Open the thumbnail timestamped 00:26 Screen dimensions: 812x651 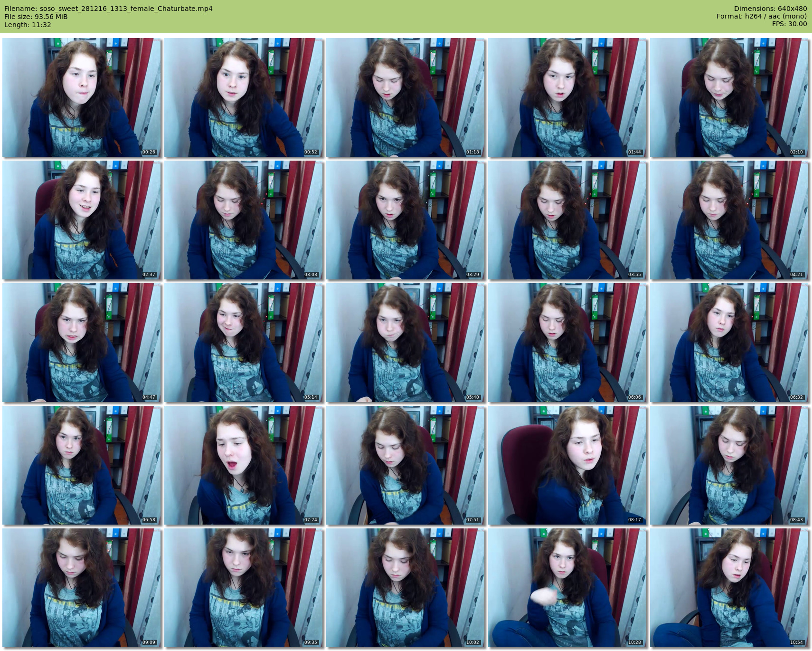pos(82,97)
